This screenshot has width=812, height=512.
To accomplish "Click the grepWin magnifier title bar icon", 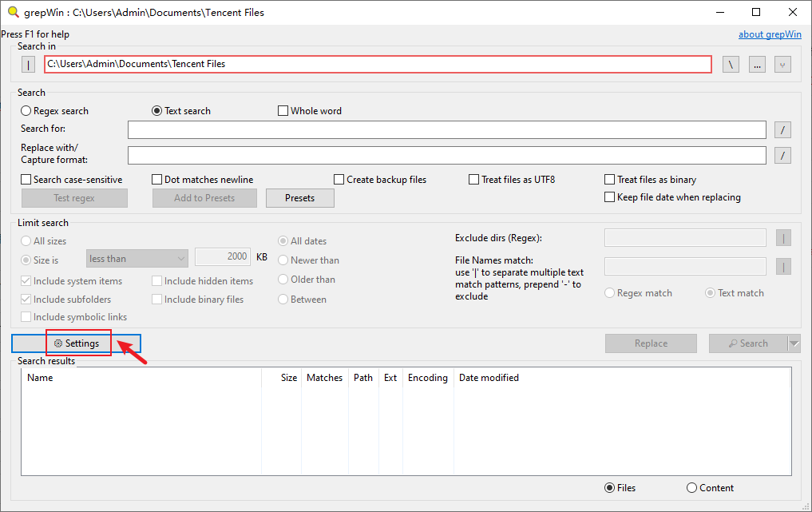I will (14, 12).
